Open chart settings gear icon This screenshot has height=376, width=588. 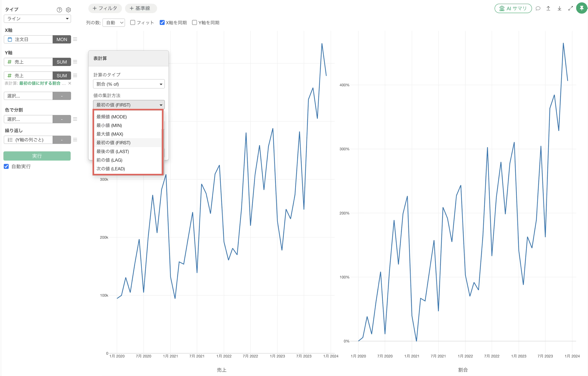point(68,10)
